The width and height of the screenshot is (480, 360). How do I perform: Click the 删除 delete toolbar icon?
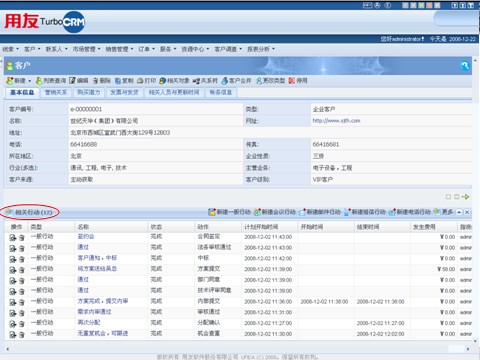[96, 81]
